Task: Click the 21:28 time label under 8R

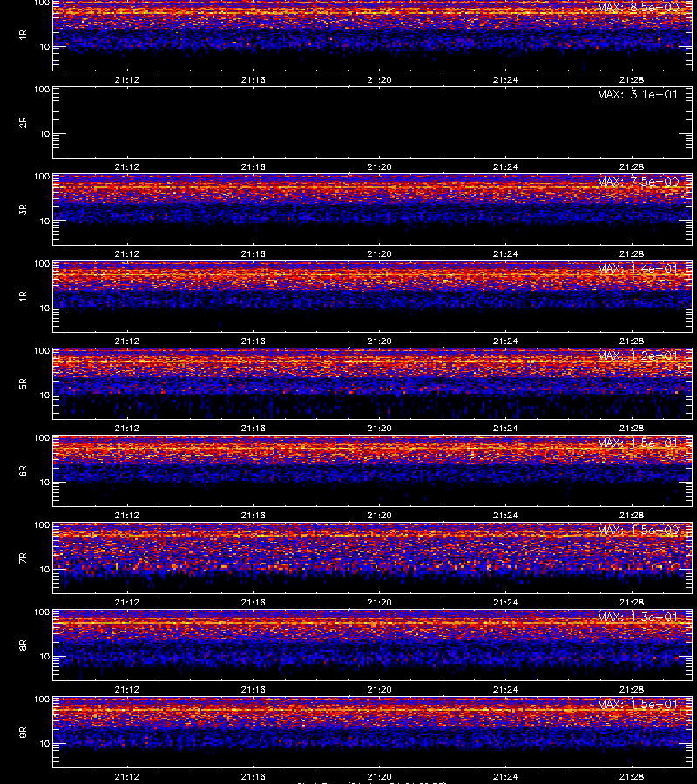Action: point(632,690)
